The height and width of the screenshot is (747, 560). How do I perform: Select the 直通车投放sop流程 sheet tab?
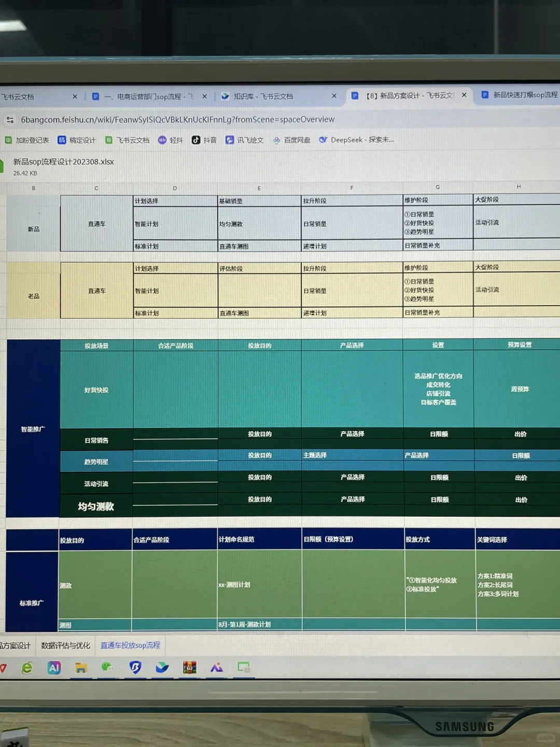[130, 645]
